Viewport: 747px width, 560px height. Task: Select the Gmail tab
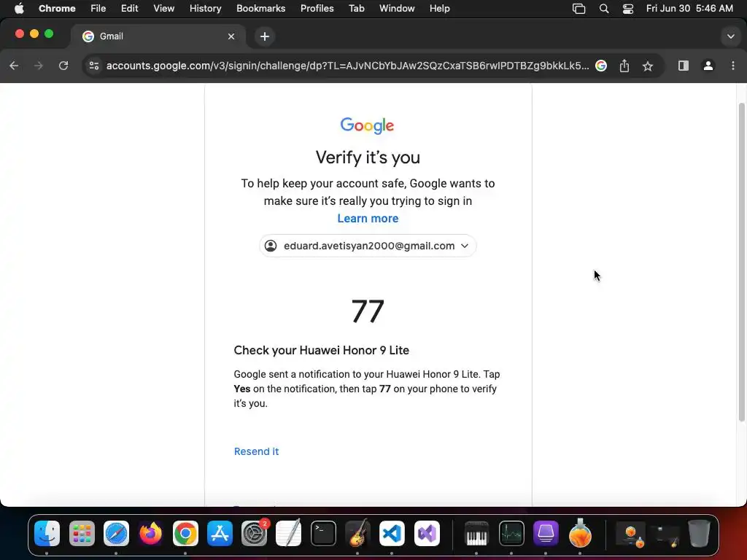point(158,36)
